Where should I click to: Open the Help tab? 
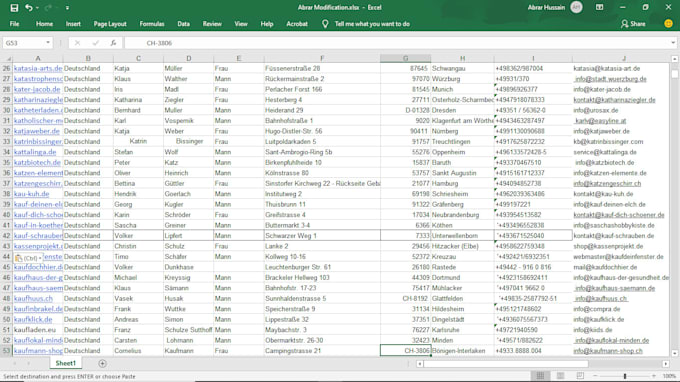[267, 24]
